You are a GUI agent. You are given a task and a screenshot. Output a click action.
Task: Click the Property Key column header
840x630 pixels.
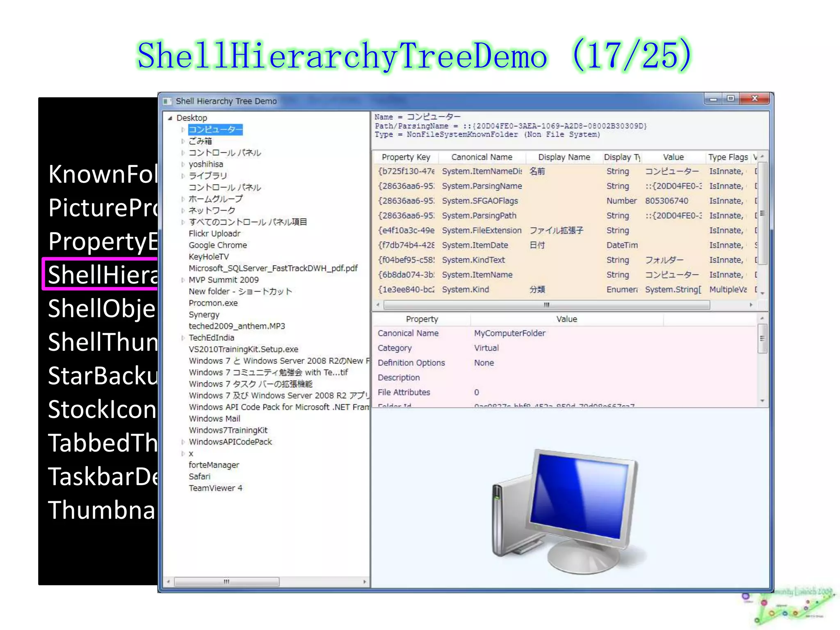pyautogui.click(x=406, y=157)
